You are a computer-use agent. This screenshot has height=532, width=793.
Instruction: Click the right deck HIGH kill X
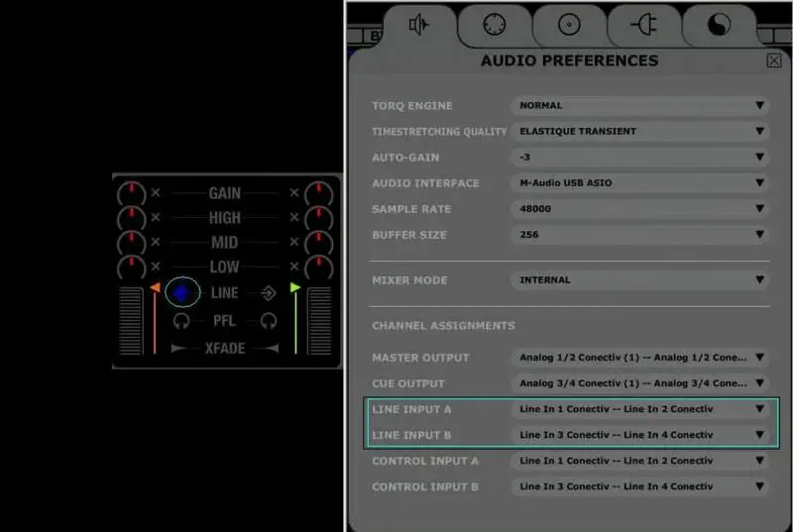(x=293, y=218)
